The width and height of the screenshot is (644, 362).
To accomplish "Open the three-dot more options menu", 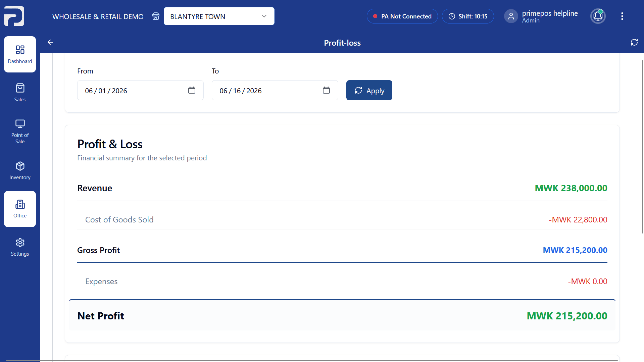I will pos(622,16).
